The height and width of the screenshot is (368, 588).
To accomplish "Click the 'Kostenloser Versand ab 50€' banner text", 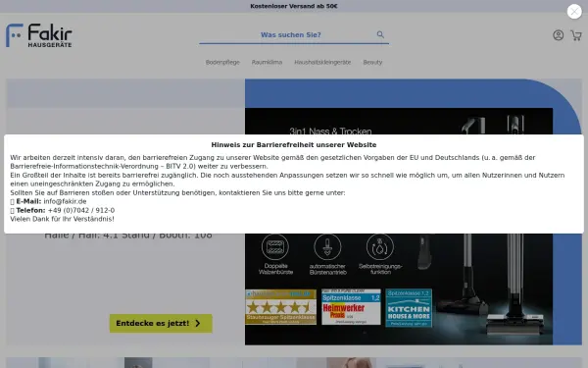I will (x=294, y=6).
